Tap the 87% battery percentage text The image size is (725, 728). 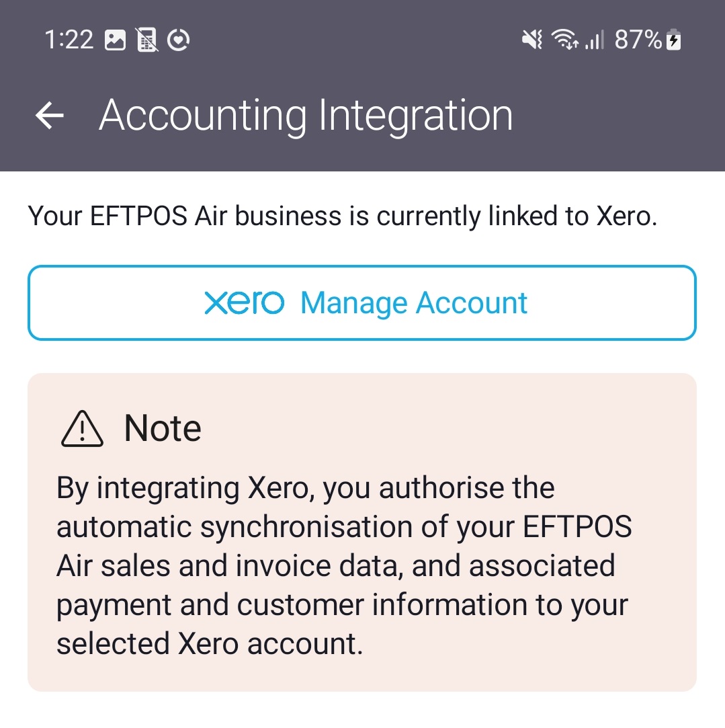(x=638, y=41)
